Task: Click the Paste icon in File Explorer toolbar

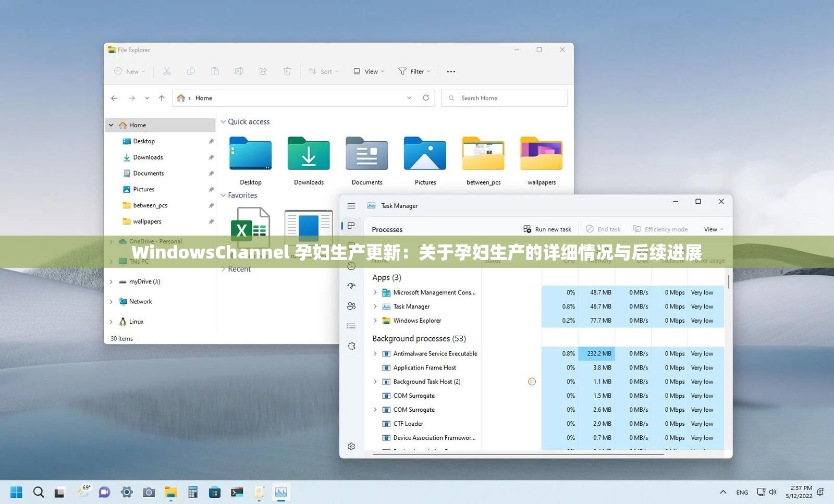Action: point(215,71)
